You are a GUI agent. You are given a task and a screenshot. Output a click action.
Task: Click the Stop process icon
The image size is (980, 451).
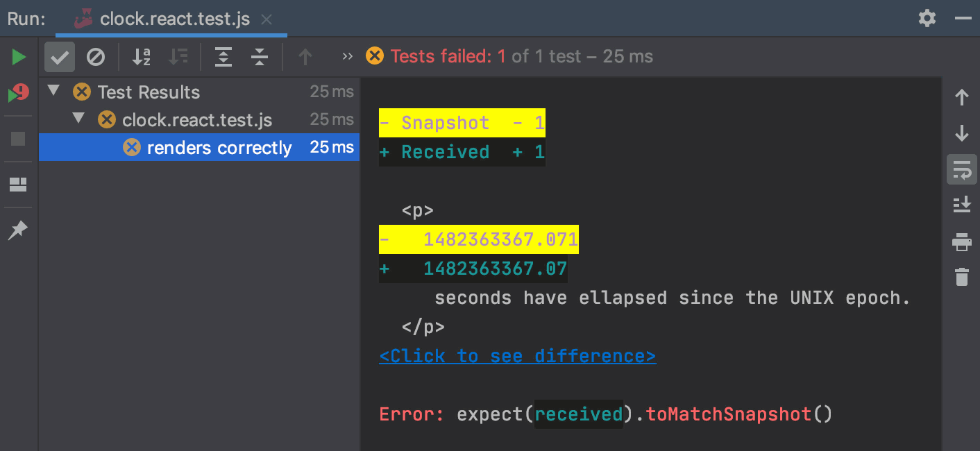[x=17, y=140]
